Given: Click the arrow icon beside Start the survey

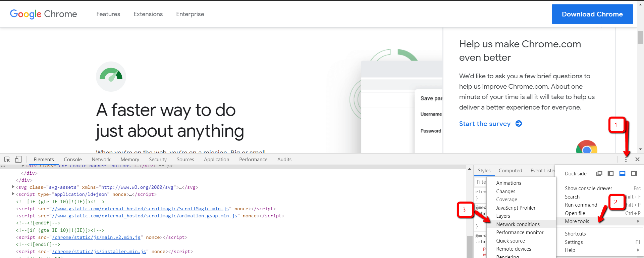Looking at the screenshot, I should point(519,124).
